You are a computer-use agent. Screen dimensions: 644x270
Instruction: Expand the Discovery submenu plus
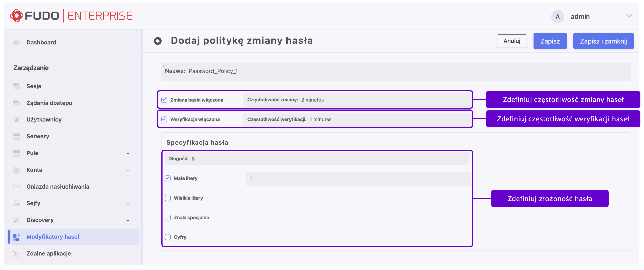(x=128, y=220)
